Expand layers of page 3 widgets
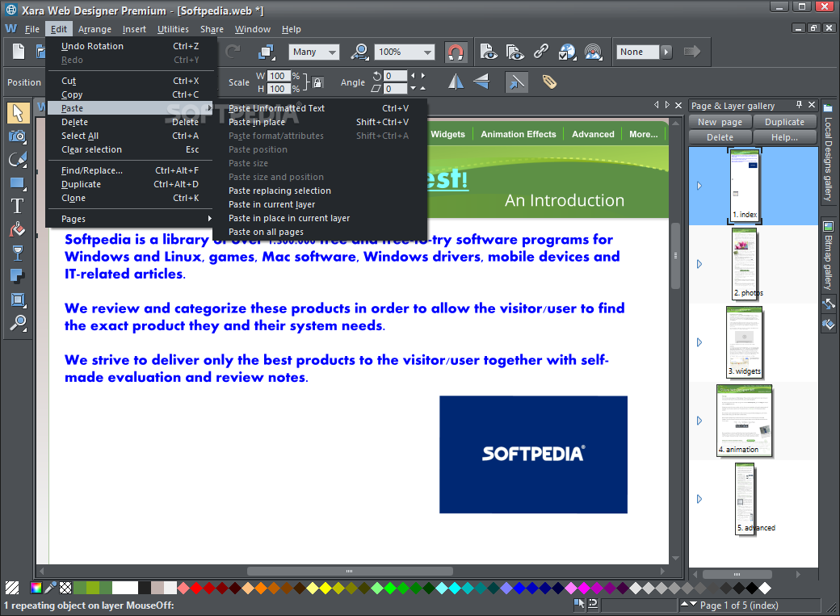840x616 pixels. [x=699, y=342]
